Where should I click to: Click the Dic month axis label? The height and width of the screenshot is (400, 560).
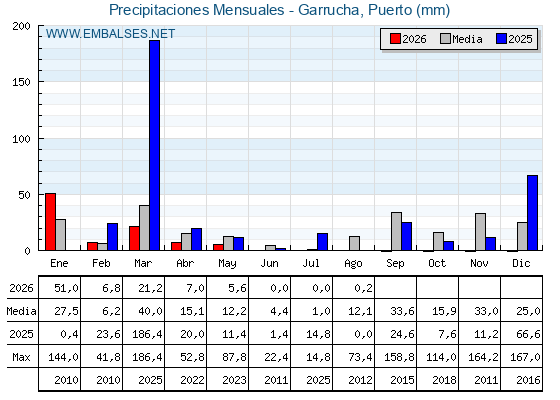click(x=521, y=263)
